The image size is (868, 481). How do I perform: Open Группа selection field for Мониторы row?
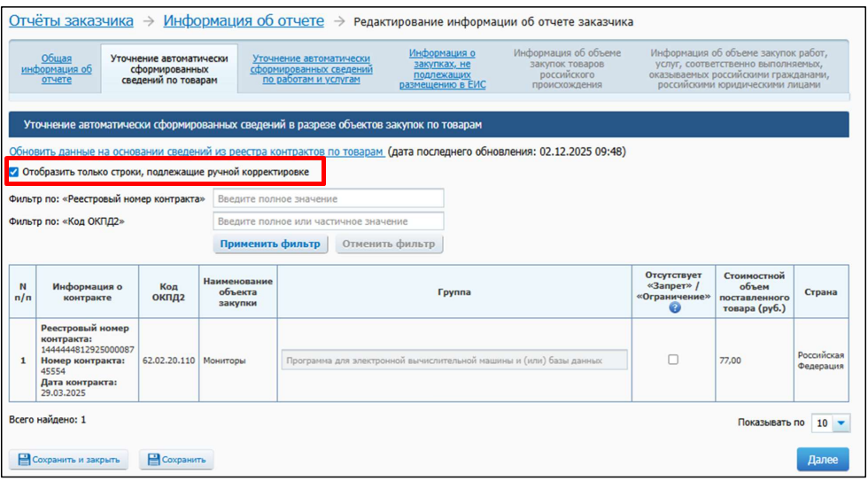[453, 361]
